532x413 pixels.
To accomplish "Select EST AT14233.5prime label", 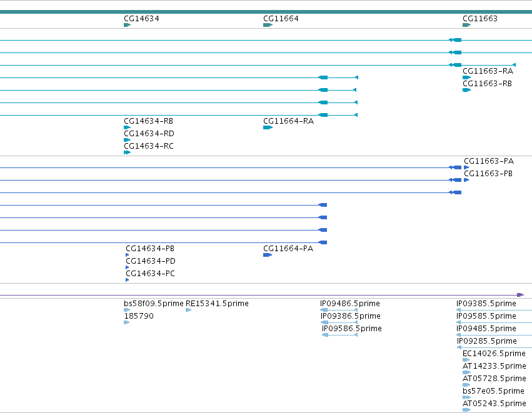I will click(494, 366).
